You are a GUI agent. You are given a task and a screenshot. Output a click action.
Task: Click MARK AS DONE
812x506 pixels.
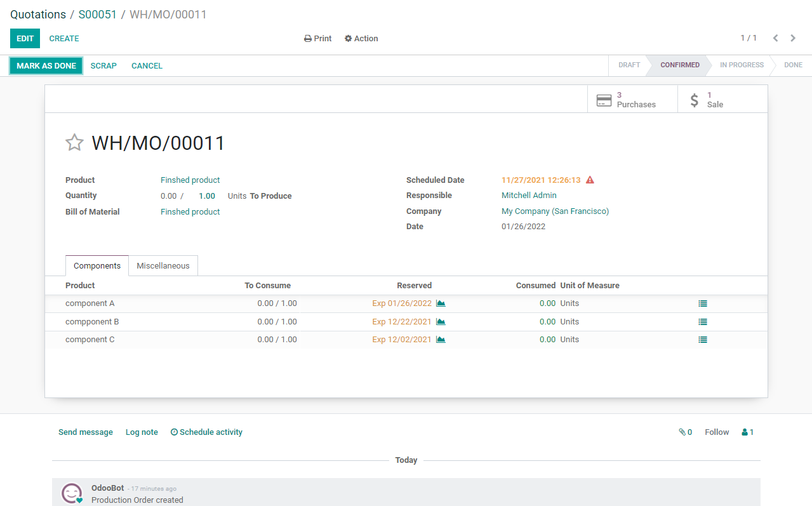point(46,66)
